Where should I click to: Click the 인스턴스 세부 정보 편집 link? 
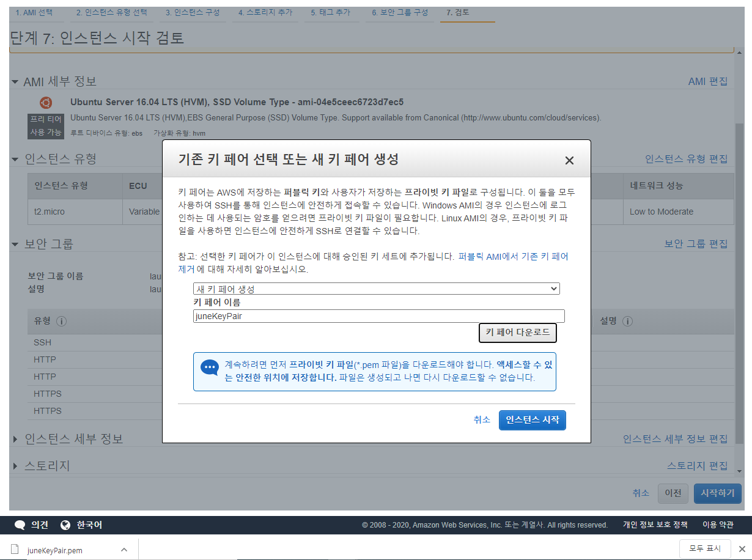(x=676, y=439)
